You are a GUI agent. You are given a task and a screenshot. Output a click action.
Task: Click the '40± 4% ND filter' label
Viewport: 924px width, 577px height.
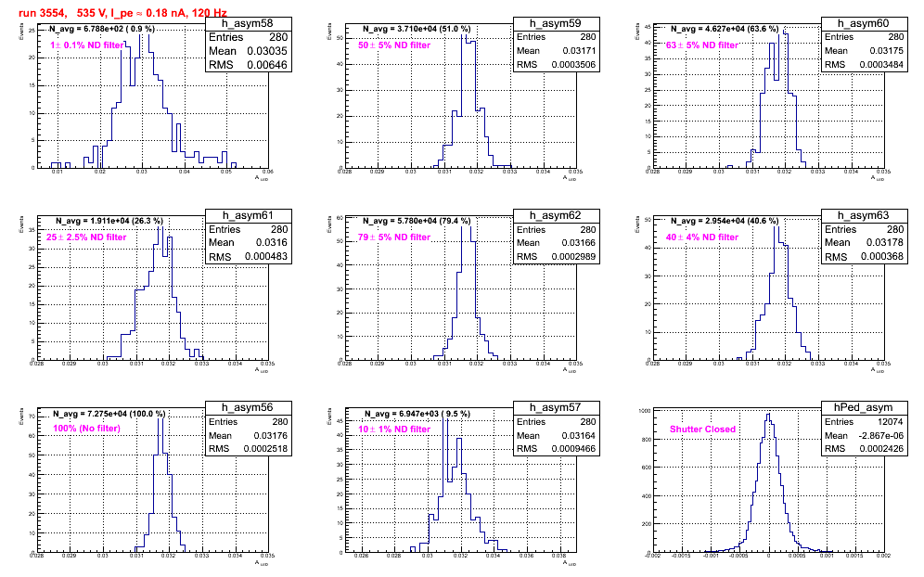pos(702,237)
